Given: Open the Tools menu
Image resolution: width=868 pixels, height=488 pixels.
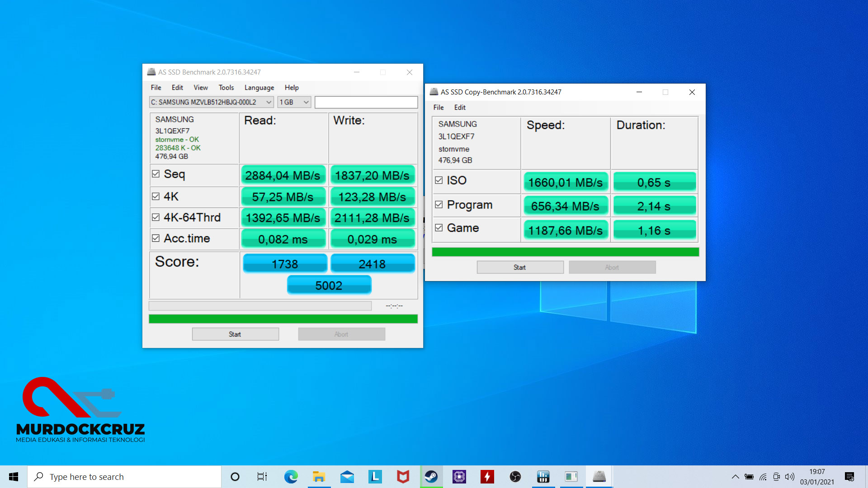Looking at the screenshot, I should pos(226,88).
